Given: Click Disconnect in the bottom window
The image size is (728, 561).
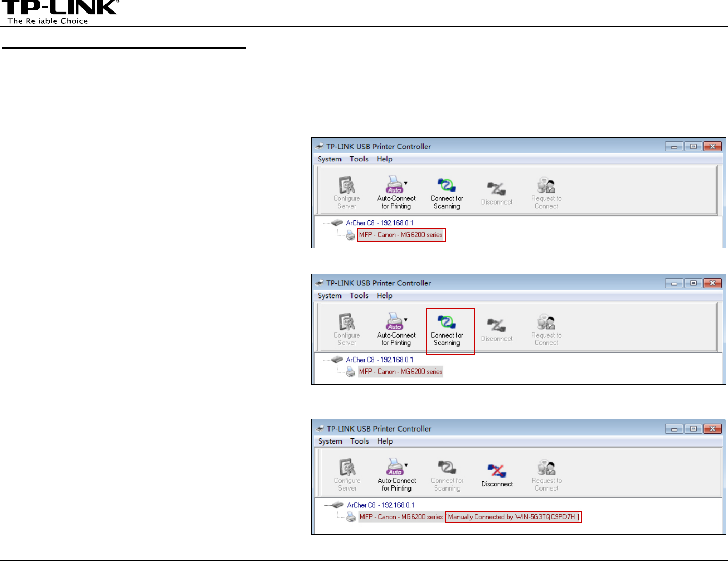Looking at the screenshot, I should pyautogui.click(x=497, y=475).
